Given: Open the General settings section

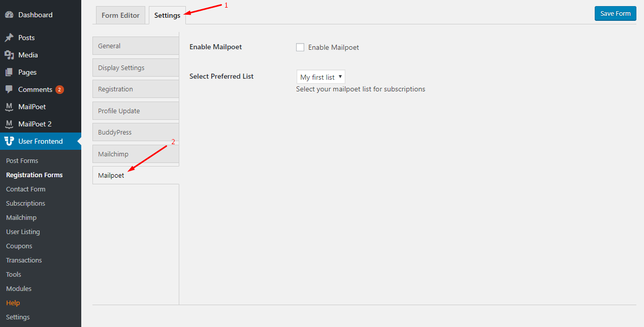Looking at the screenshot, I should (136, 46).
